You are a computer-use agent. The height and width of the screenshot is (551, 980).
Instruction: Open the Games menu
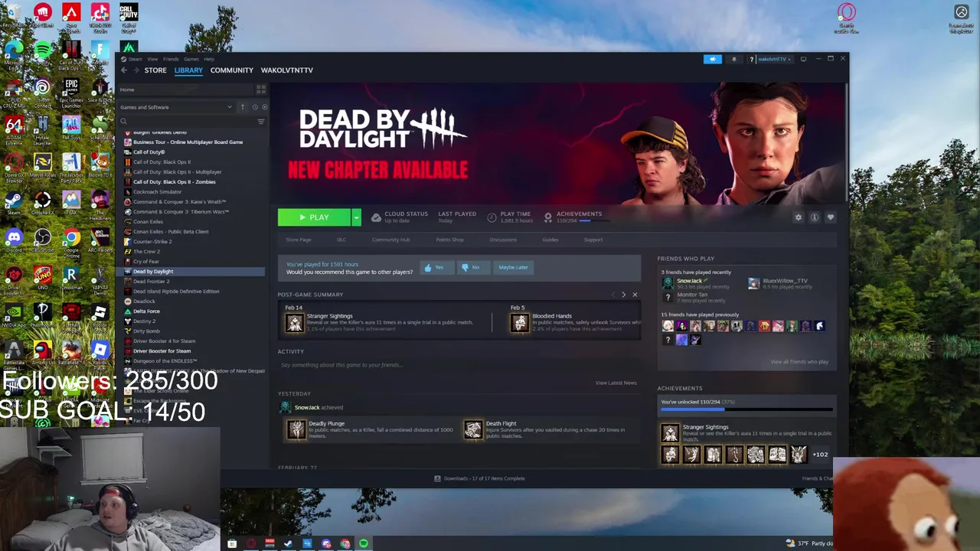(191, 59)
